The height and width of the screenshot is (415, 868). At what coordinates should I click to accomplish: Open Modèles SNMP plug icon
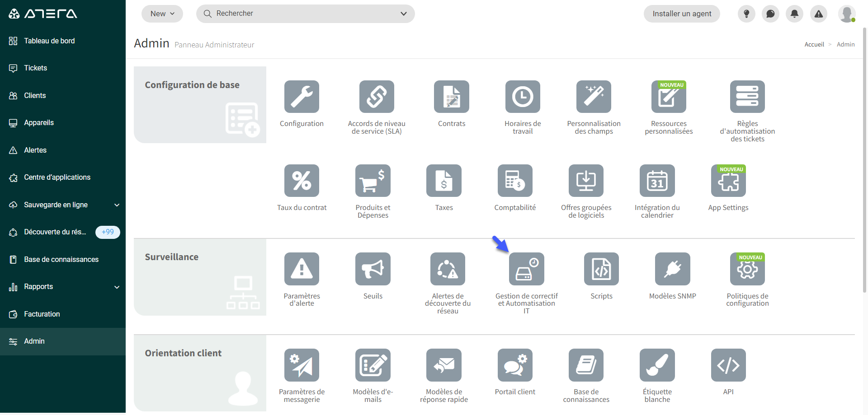(672, 269)
